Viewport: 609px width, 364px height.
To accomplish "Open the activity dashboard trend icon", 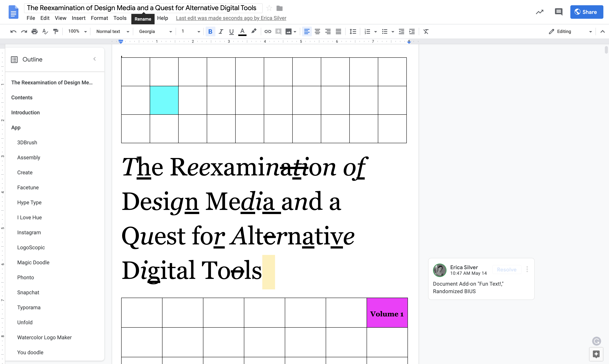I will pos(539,12).
